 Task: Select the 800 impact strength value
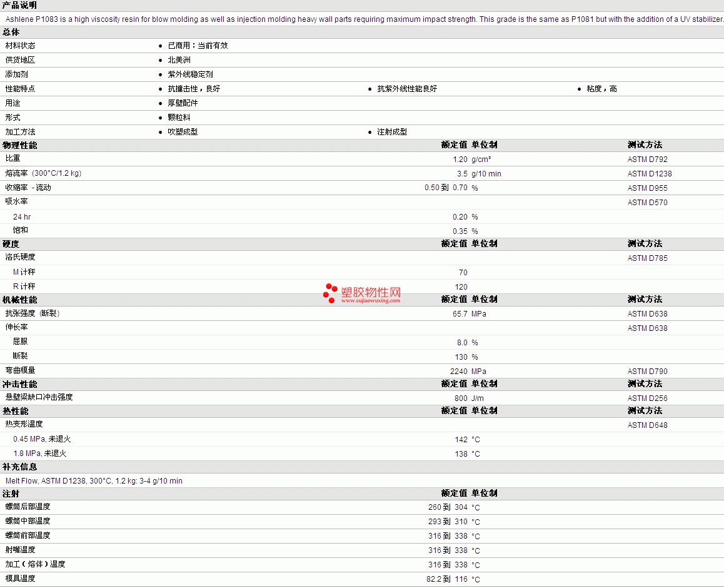[461, 398]
